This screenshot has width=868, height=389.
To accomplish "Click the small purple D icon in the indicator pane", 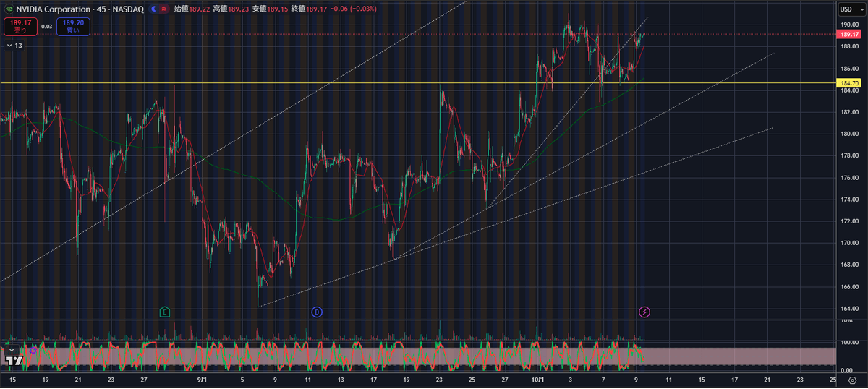I will [x=33, y=350].
